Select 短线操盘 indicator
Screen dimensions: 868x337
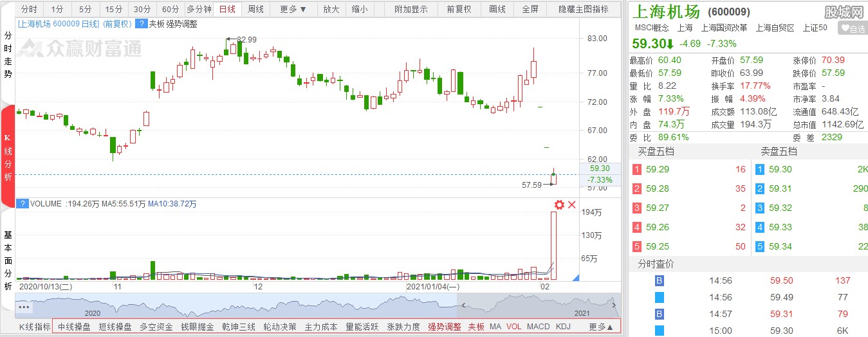[115, 327]
